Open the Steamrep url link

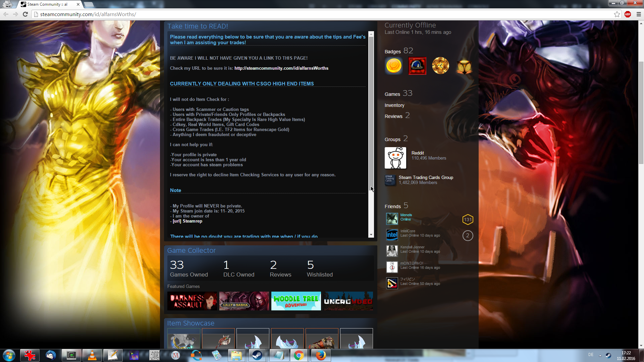(x=192, y=221)
